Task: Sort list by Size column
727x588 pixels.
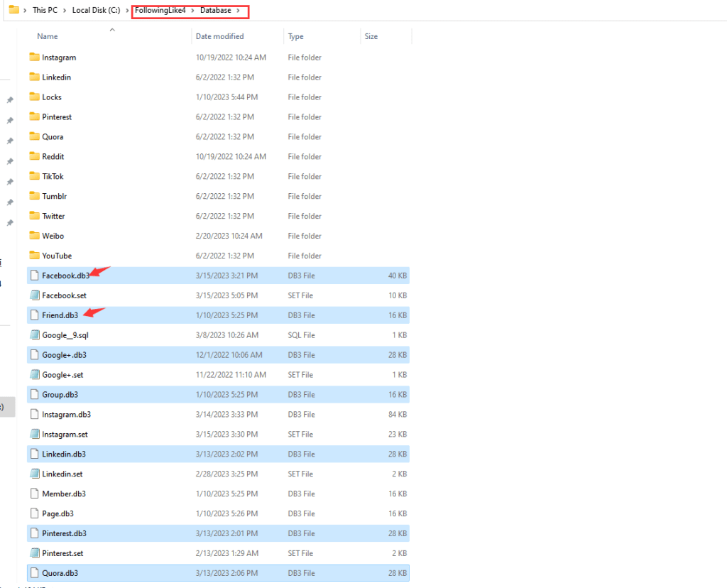Action: click(x=371, y=36)
